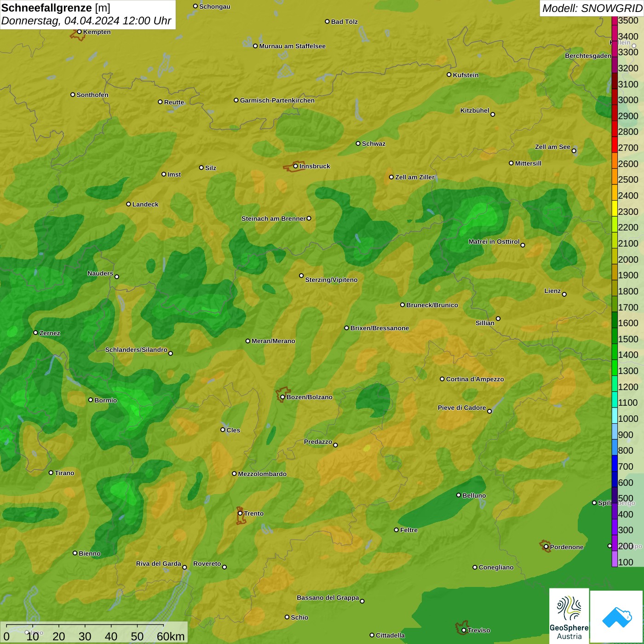
Task: Select the Bozen/Bolzano city marker
Action: click(x=282, y=397)
